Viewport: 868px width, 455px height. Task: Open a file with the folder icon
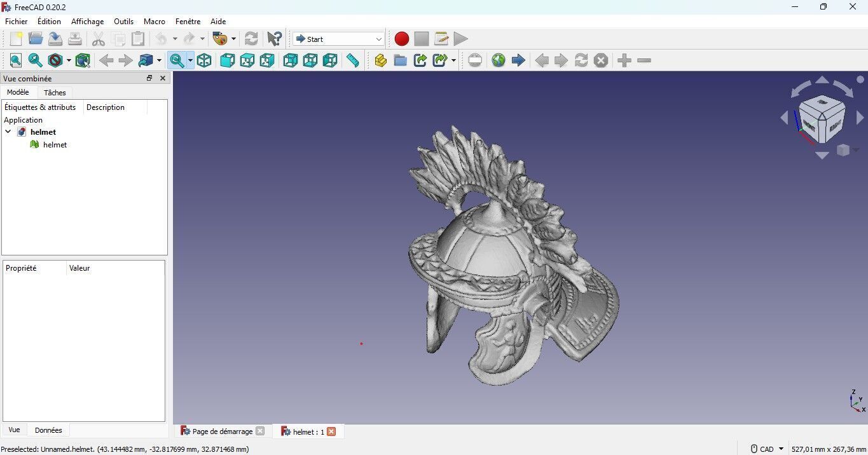(x=36, y=39)
